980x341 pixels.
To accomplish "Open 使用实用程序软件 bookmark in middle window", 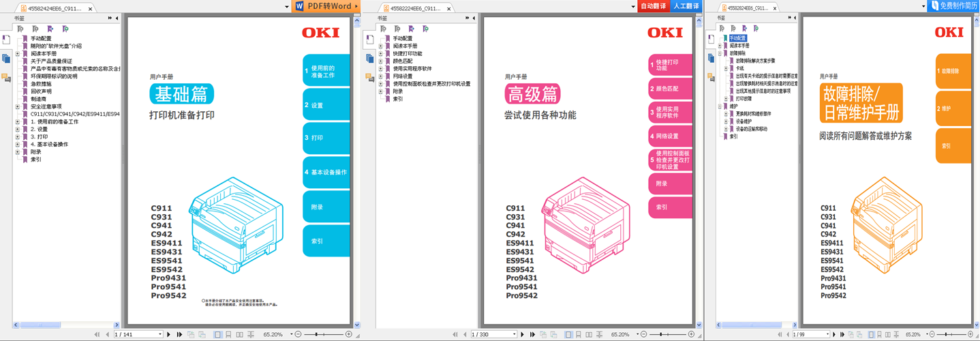I will (x=412, y=69).
